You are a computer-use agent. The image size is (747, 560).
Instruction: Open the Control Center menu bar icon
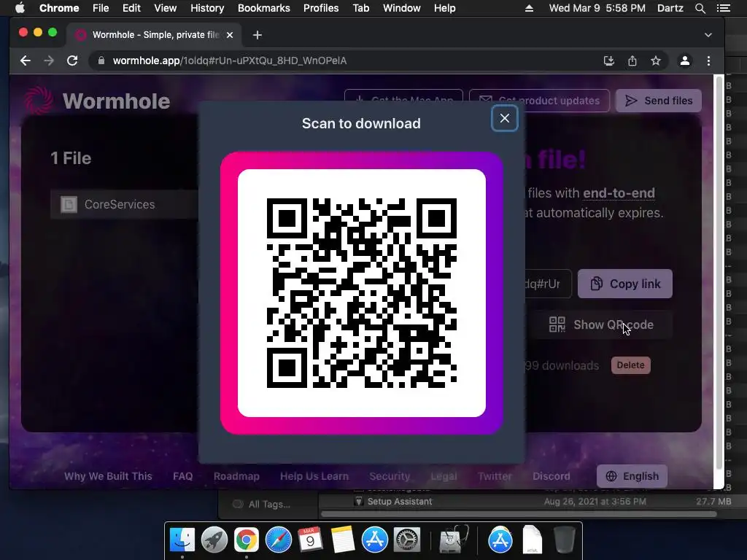tap(723, 8)
